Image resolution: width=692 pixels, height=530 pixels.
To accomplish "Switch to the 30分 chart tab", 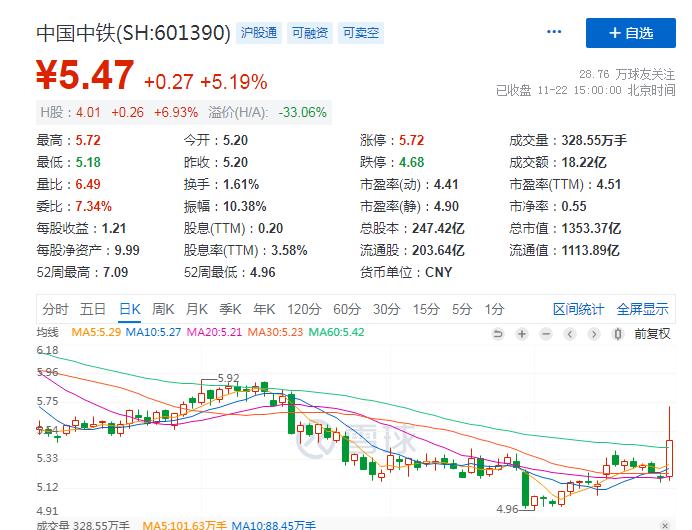I will point(386,309).
